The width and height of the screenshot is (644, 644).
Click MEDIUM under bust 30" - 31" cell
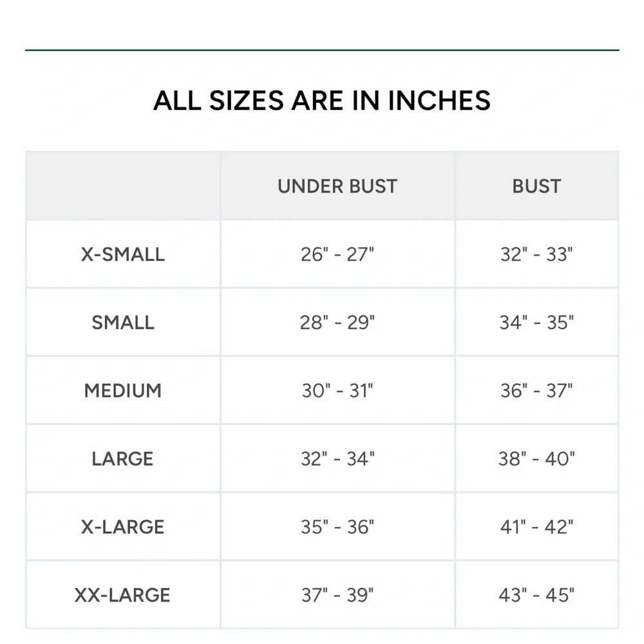click(x=337, y=391)
